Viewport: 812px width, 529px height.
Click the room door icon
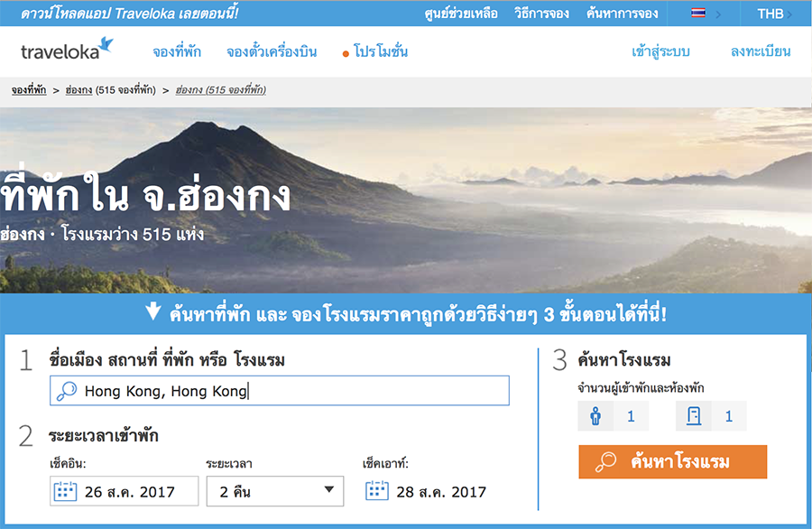pos(694,415)
